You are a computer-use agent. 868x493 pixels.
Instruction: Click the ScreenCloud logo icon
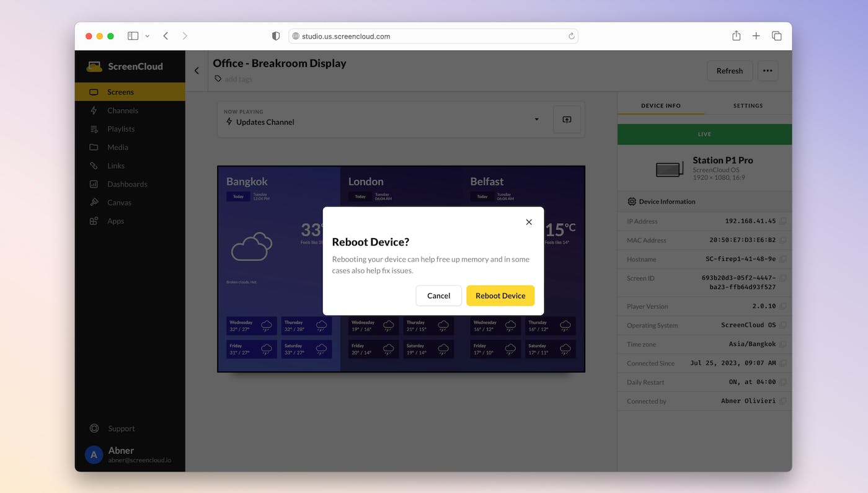[x=94, y=66]
